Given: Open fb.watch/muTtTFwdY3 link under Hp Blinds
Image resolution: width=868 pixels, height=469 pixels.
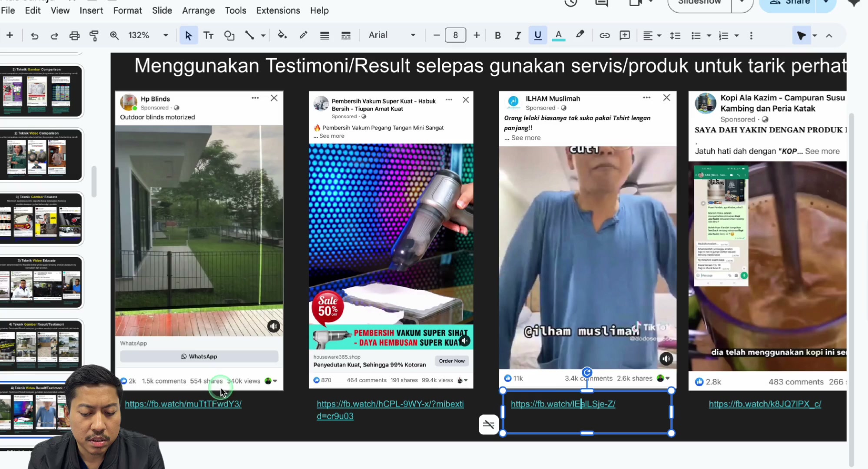Looking at the screenshot, I should pos(183,404).
